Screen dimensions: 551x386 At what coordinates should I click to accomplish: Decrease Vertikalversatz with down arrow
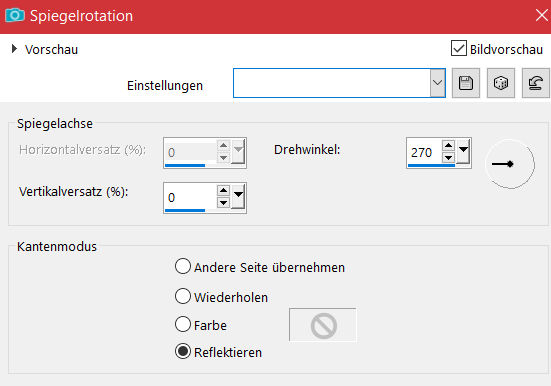coord(223,202)
